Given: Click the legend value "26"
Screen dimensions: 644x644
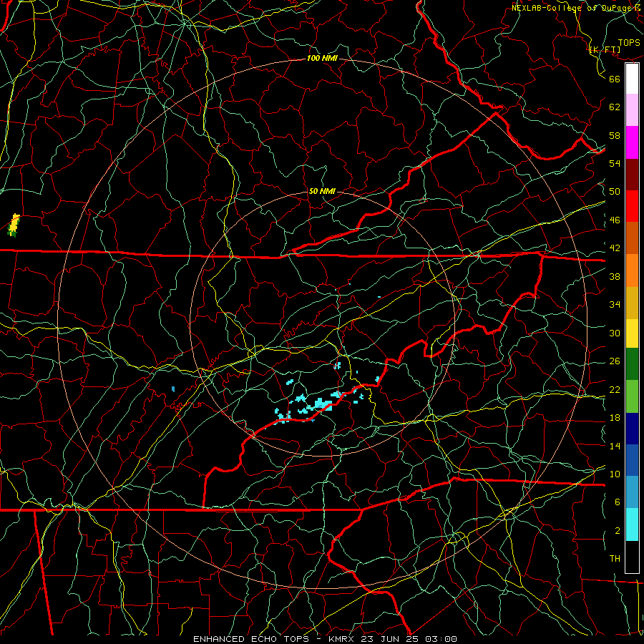Looking at the screenshot, I should tap(615, 361).
